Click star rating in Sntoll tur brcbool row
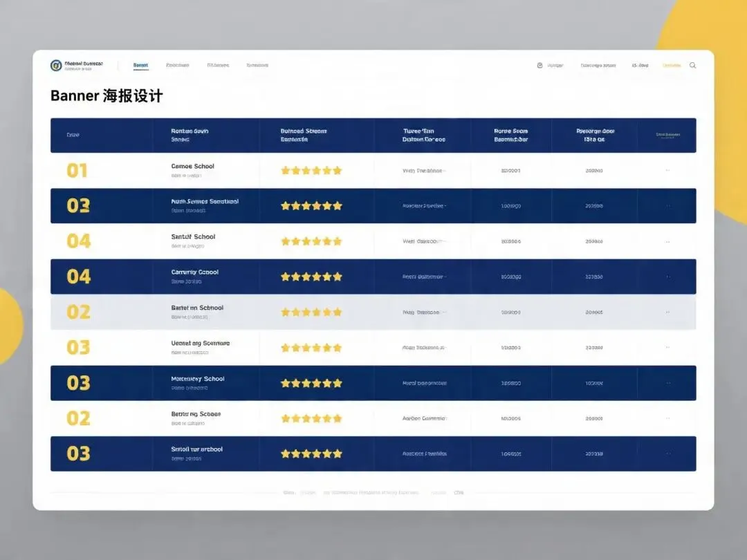 [311, 454]
